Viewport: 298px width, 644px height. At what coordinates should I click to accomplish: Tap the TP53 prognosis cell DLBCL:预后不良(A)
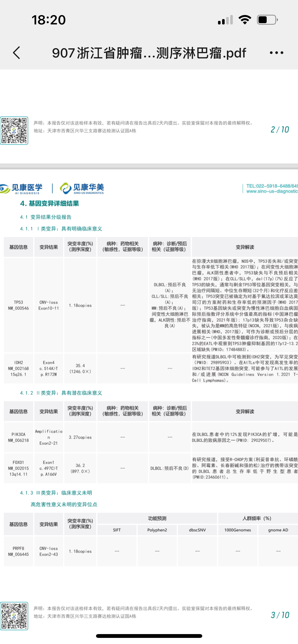click(x=170, y=305)
